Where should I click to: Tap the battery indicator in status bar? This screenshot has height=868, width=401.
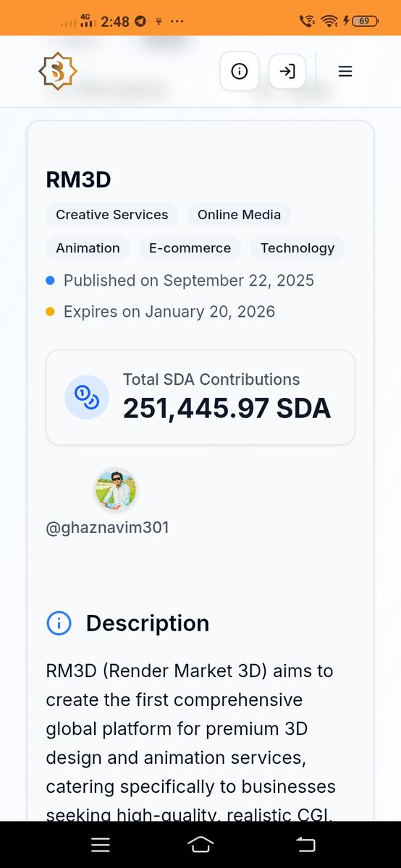click(366, 21)
